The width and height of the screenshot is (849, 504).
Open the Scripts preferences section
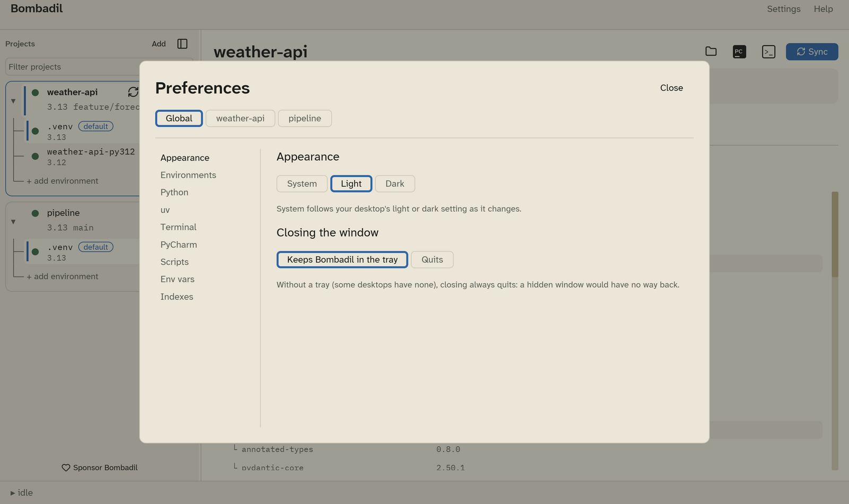pos(175,262)
